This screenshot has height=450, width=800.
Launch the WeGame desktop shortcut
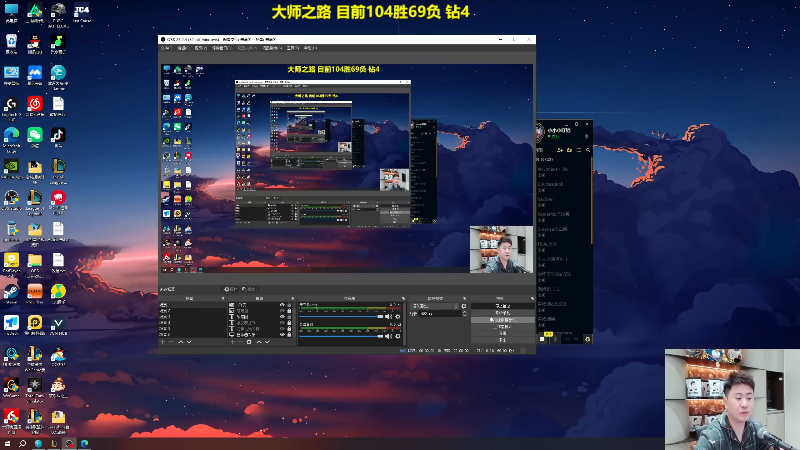11,385
